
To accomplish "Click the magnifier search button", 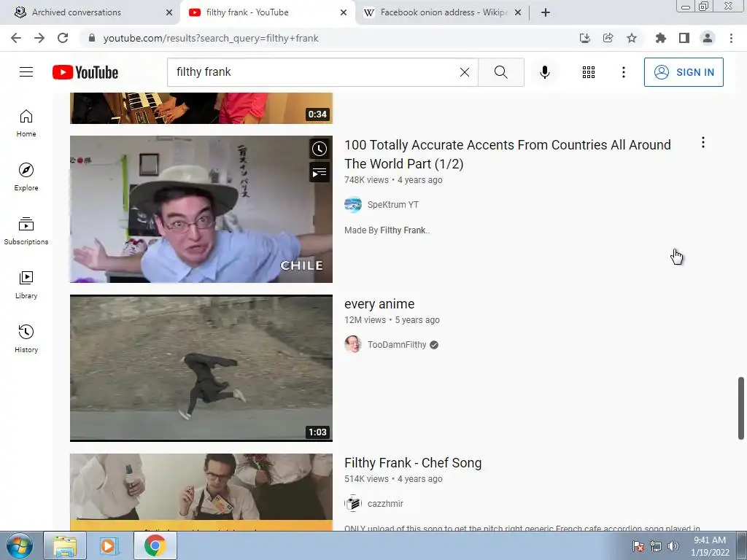I will [500, 72].
